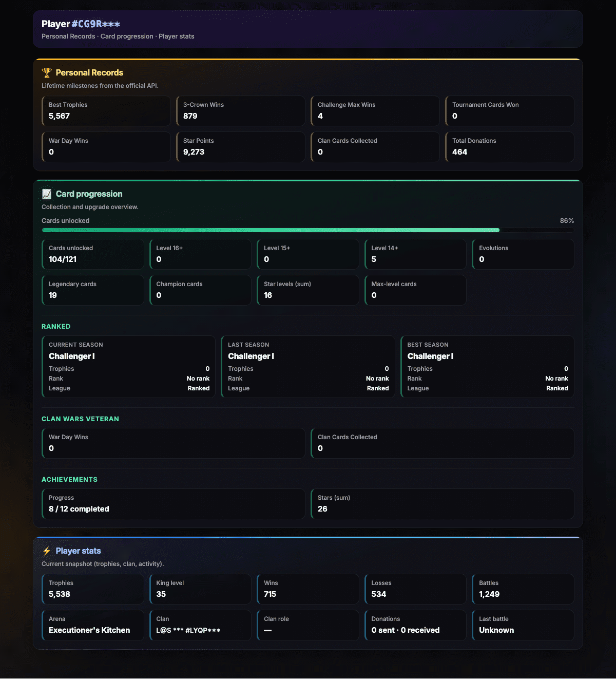Image resolution: width=616 pixels, height=679 pixels.
Task: Select the Best Season Challenger I card
Action: click(x=487, y=367)
